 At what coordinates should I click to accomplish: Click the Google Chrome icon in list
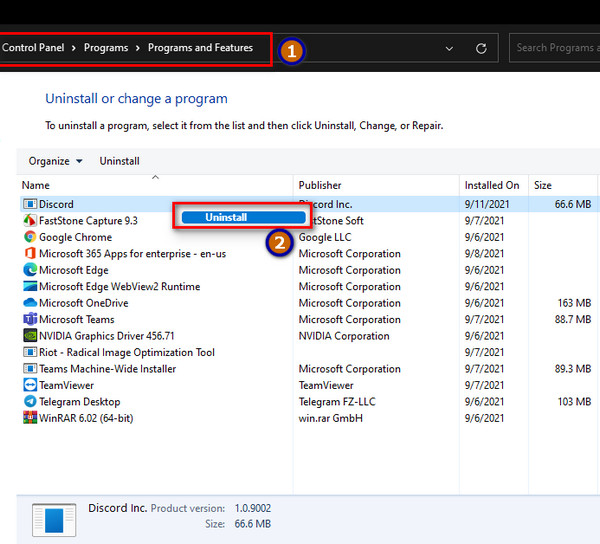(30, 237)
